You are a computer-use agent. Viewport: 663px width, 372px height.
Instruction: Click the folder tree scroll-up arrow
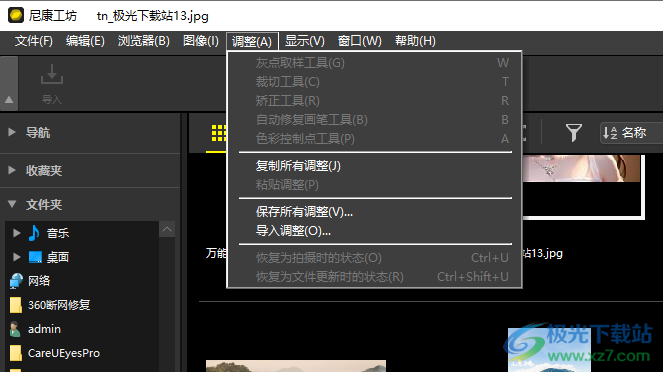pyautogui.click(x=167, y=230)
